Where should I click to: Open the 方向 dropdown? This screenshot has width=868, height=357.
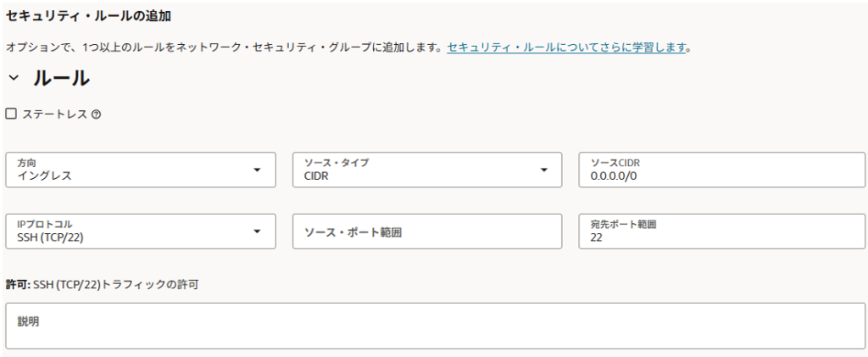coord(140,170)
